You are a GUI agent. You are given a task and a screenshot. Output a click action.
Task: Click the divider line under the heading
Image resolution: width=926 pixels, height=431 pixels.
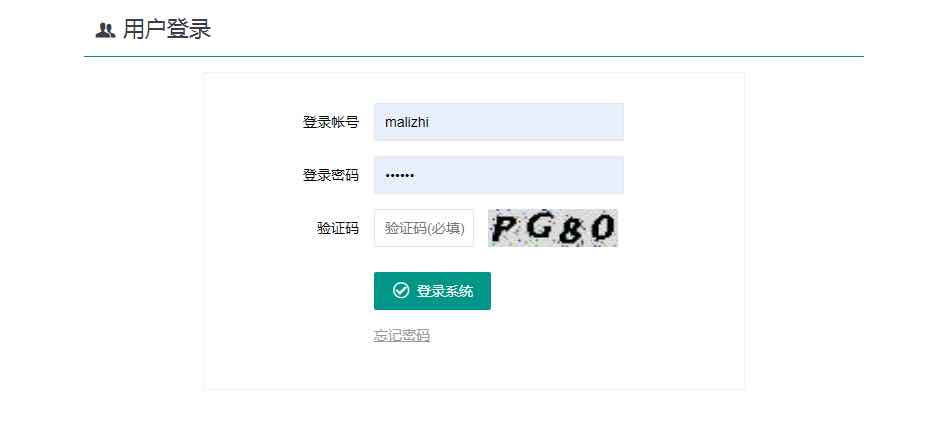point(474,57)
